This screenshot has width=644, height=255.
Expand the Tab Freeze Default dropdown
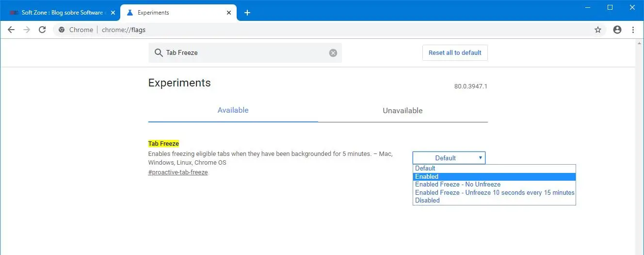point(449,158)
